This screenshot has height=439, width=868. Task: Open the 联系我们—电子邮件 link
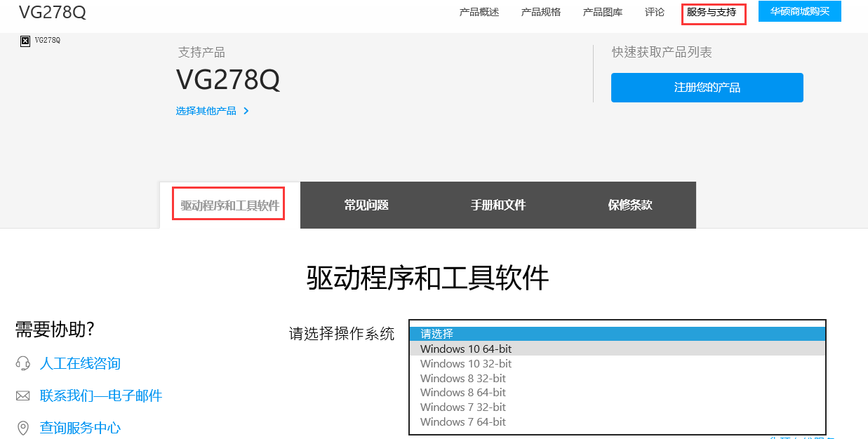(x=101, y=396)
